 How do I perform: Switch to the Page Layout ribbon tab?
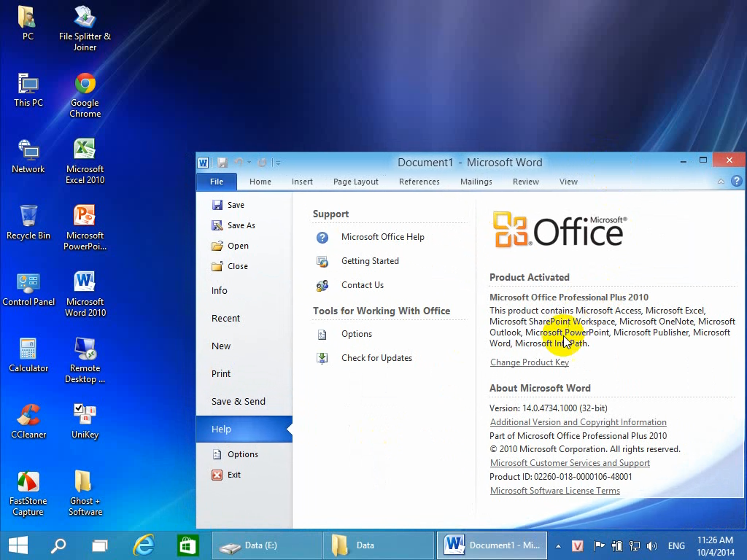pos(355,182)
